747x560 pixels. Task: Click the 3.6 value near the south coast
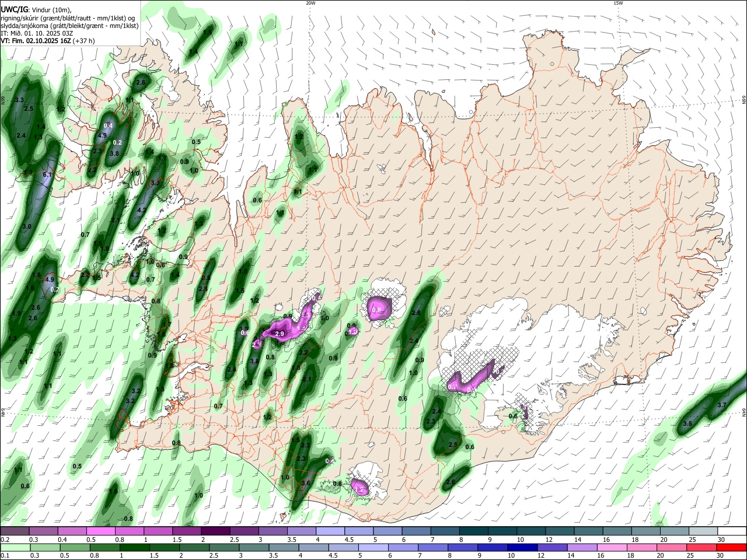(306, 483)
